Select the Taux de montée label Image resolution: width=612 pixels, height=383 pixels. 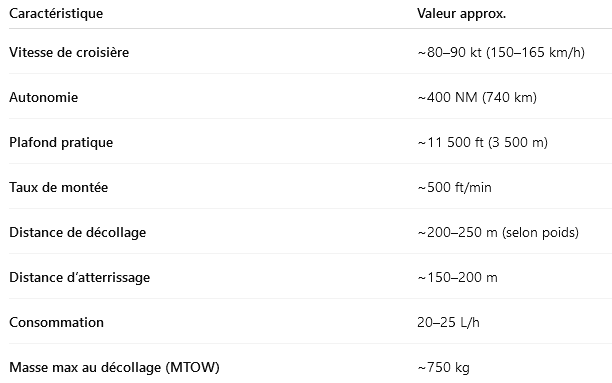pyautogui.click(x=59, y=187)
